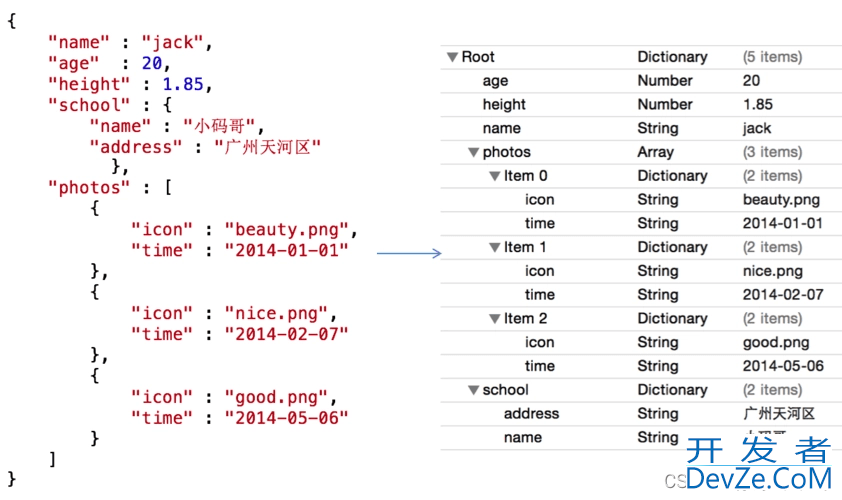Click "小码哥" string in the JSON code
The image size is (842, 500).
point(219,126)
